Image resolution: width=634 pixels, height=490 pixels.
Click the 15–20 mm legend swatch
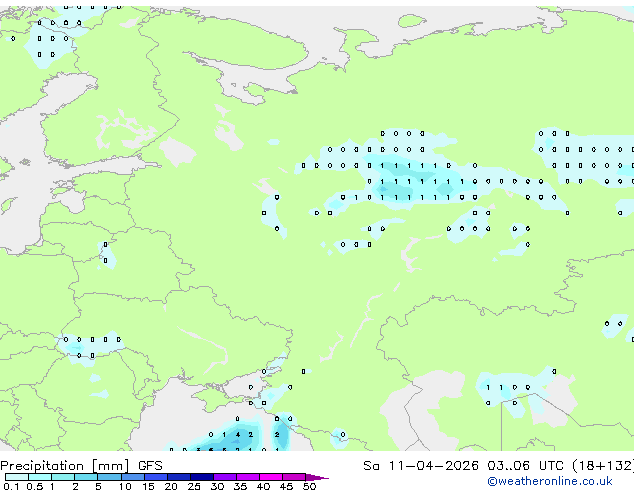point(155,477)
